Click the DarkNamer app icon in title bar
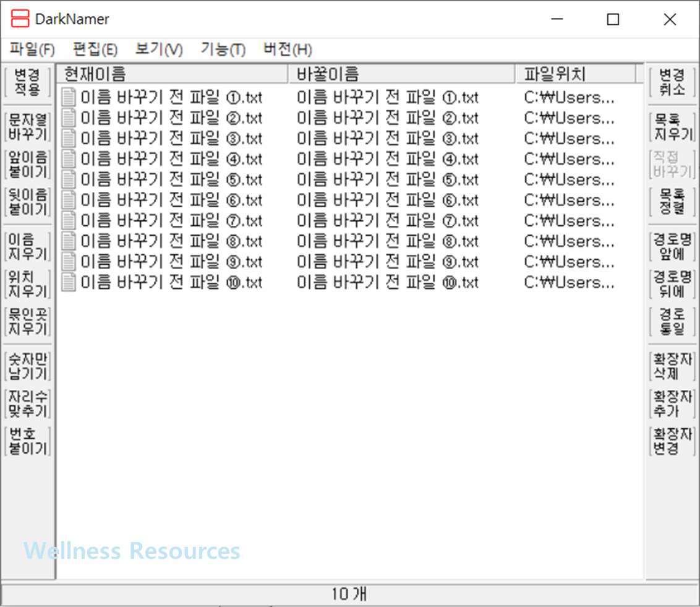 (20, 19)
